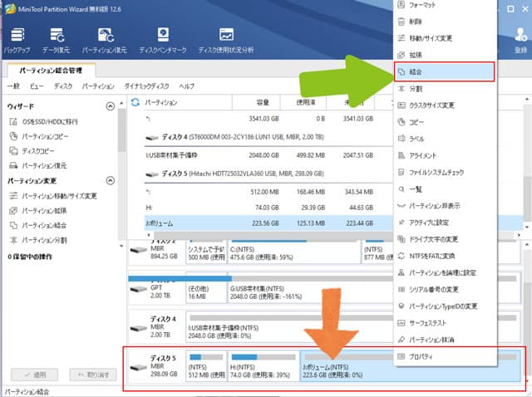Open the パーティション復元 recovery tool

tap(105, 41)
